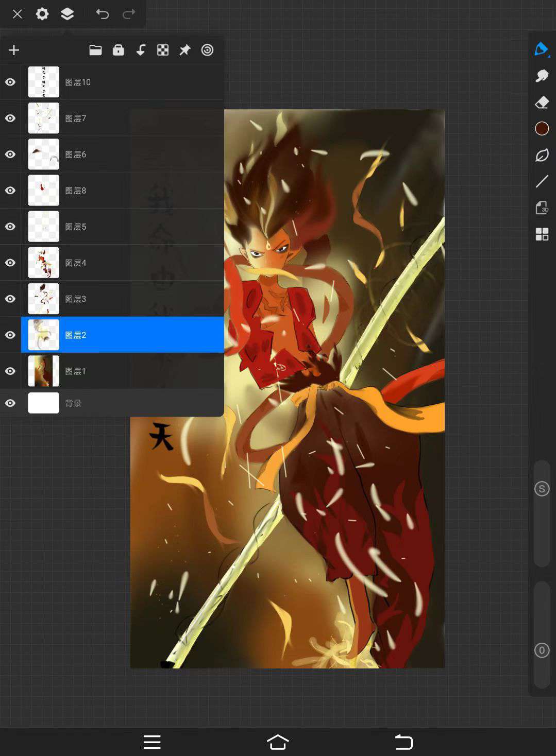This screenshot has width=556, height=756.
Task: Select the 图层8 layer thumbnail
Action: click(x=43, y=190)
